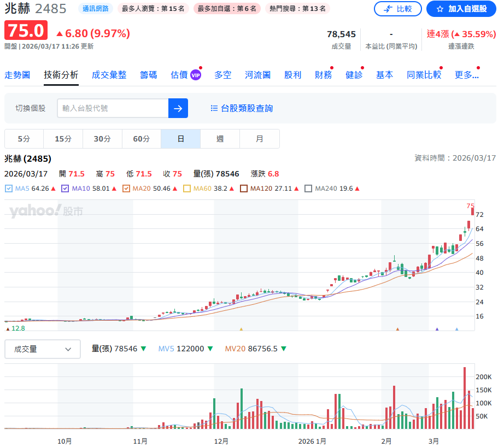Enable the MA240 moving average checkbox
Viewport: 504px width, 448px height.
coord(308,188)
